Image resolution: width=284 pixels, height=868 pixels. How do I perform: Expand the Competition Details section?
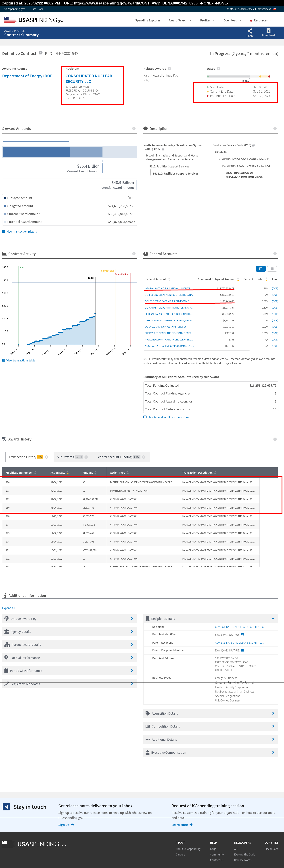point(211,726)
